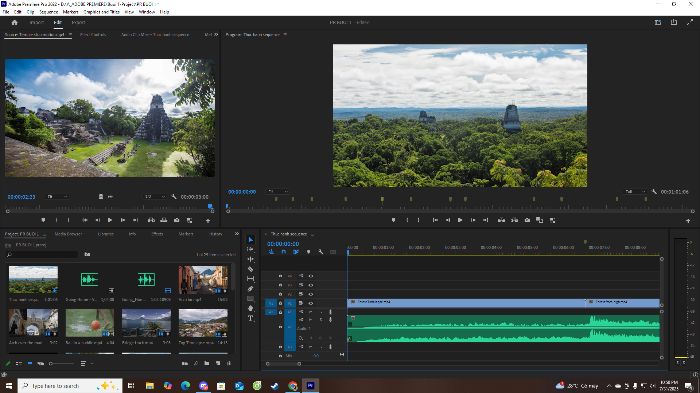Open the Program monitor panel menu

click(285, 34)
